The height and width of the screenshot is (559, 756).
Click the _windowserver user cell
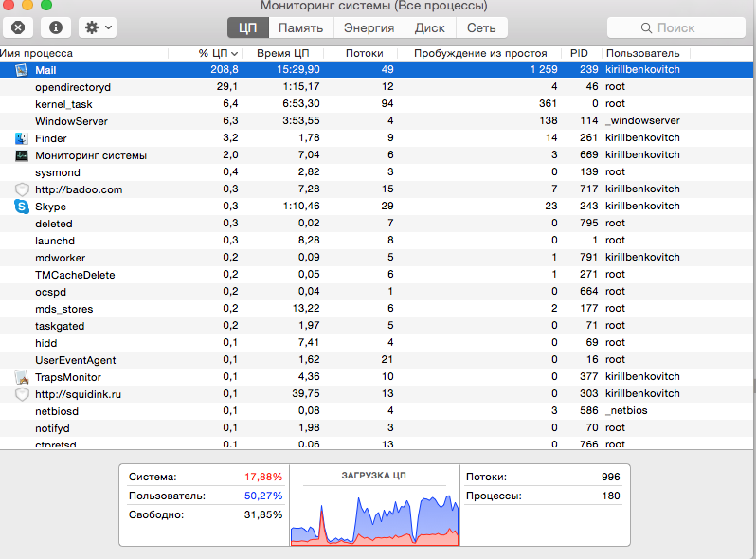tap(642, 120)
